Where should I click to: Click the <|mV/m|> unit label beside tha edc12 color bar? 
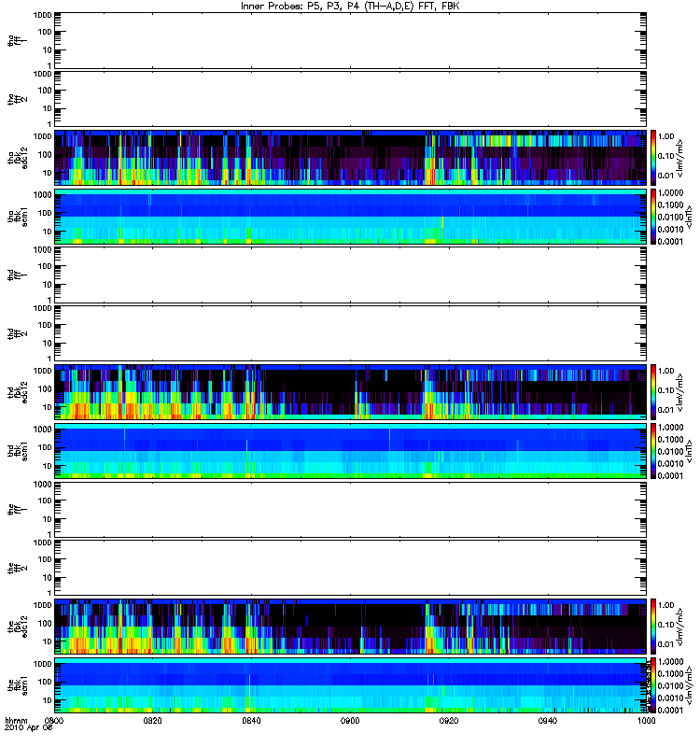click(679, 158)
